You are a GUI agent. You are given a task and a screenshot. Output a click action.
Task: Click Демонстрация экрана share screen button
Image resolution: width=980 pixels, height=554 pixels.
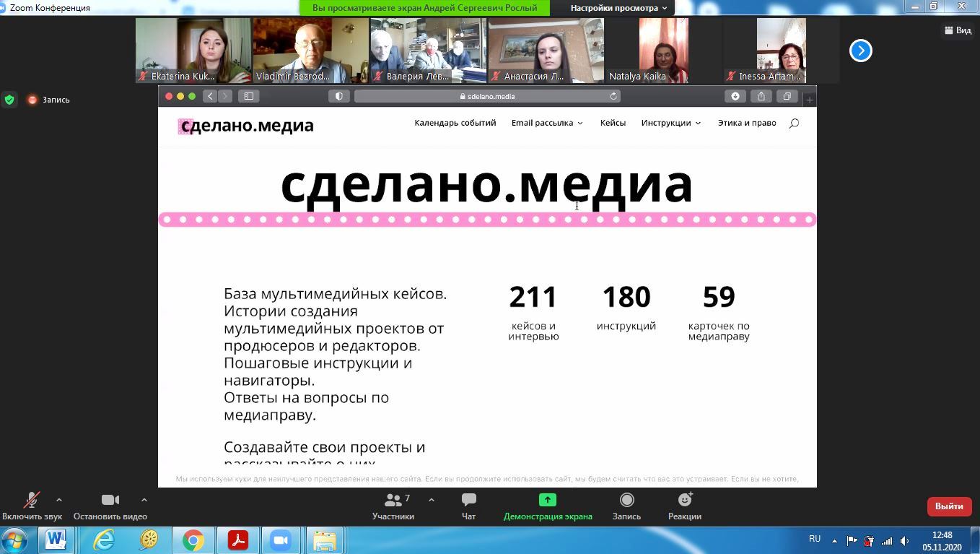pos(548,506)
